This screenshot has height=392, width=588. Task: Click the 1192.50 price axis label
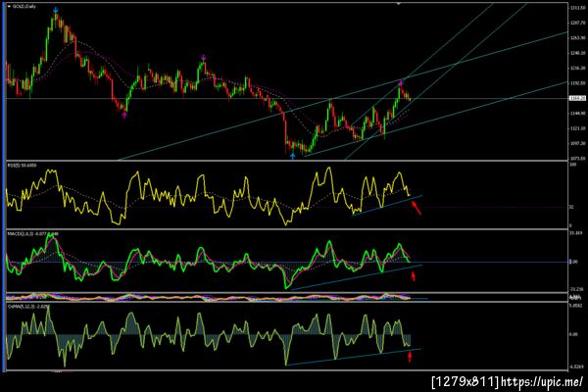point(578,83)
